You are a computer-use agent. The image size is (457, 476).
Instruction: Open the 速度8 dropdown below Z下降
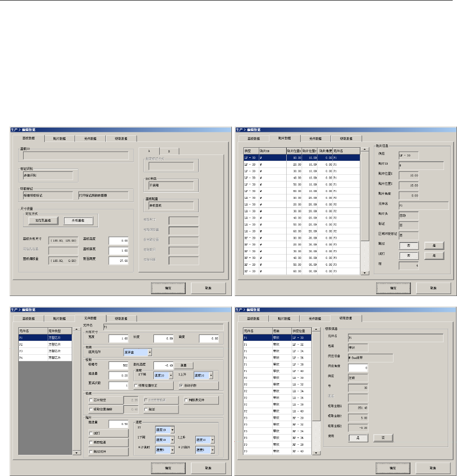tap(172, 450)
